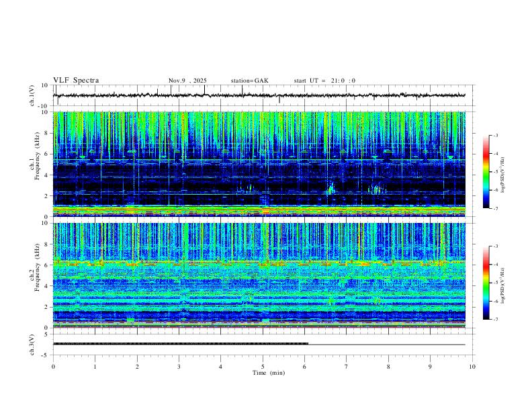Click the ch.2 color scale bar
Screen dimensions: 532x411
pos(486,283)
